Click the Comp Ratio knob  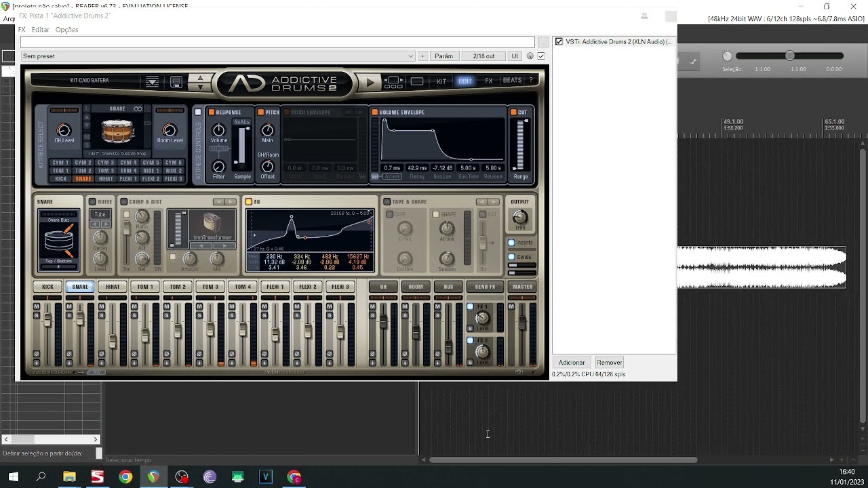point(142,217)
